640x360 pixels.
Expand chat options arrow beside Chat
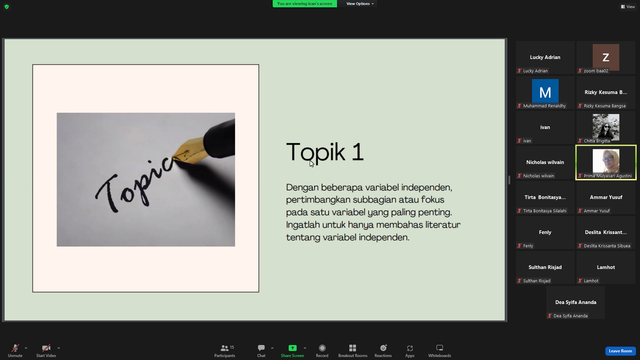tap(272, 348)
